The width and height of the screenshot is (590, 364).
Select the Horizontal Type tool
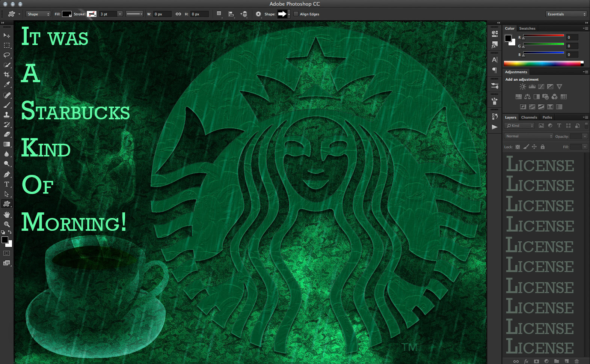pos(7,184)
